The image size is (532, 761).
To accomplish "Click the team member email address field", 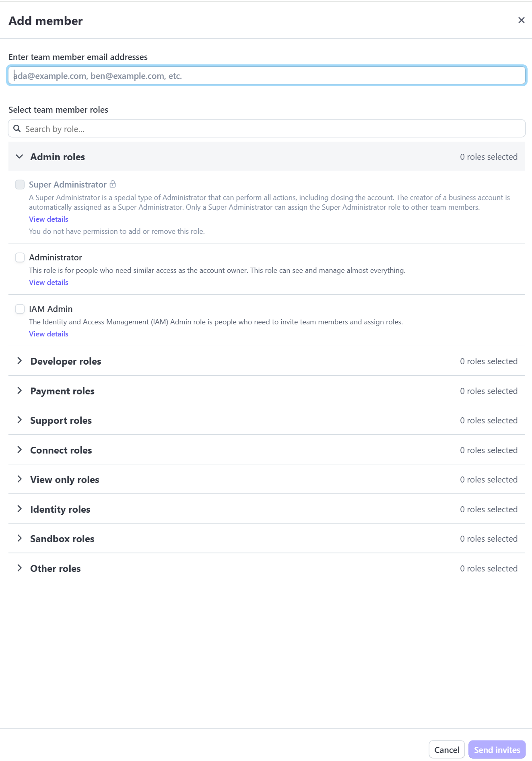I will (266, 75).
